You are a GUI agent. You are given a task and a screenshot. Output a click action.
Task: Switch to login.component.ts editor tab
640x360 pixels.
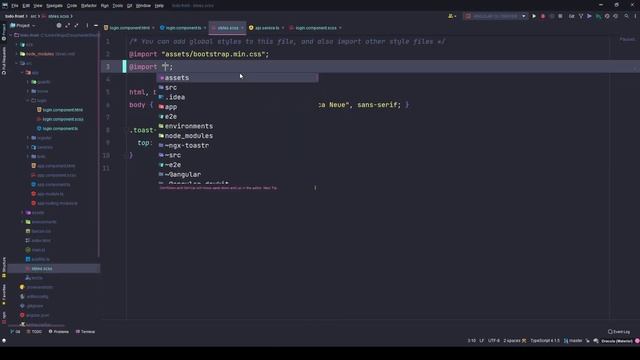pos(183,28)
